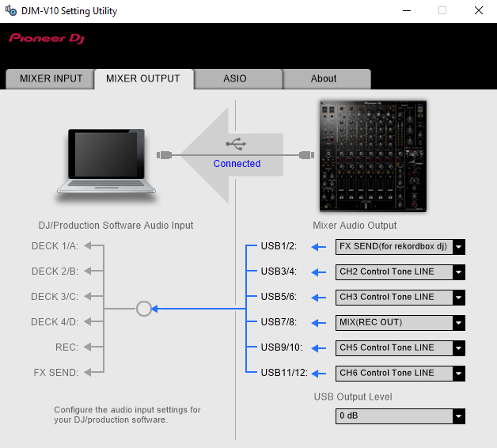Click the Connected status text
This screenshot has width=497, height=448.
237,164
